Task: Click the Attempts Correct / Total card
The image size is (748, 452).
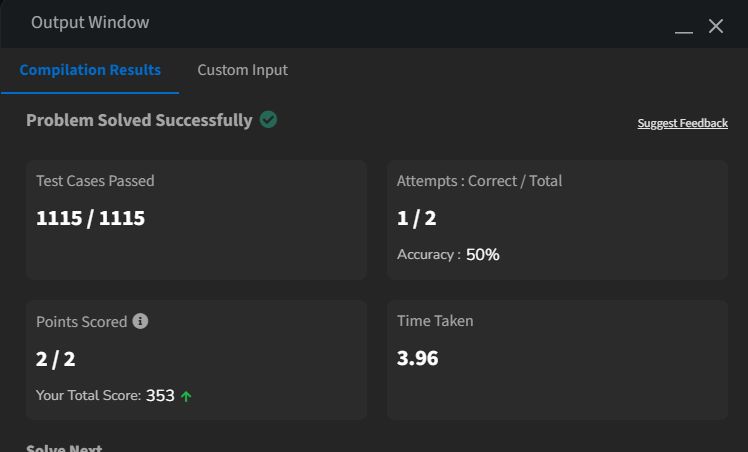Action: (x=557, y=219)
